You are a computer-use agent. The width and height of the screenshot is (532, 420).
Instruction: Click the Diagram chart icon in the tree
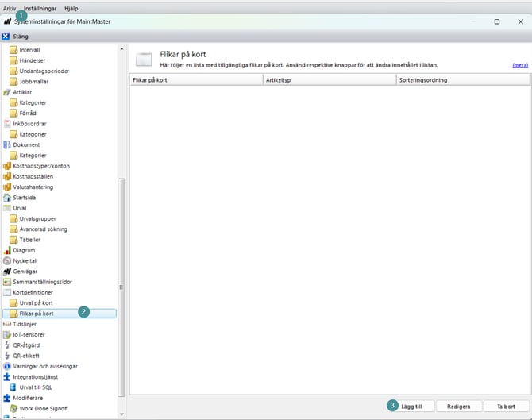click(x=7, y=250)
